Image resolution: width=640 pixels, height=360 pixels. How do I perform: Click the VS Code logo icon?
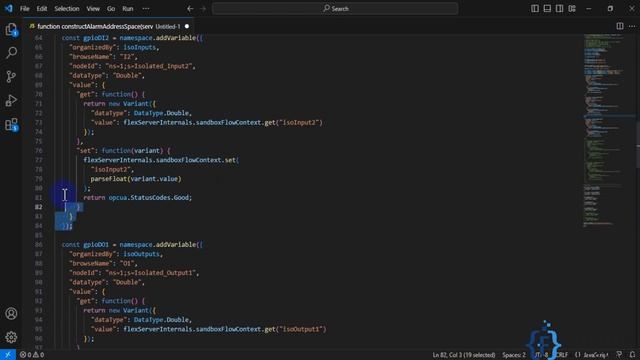click(x=9, y=8)
